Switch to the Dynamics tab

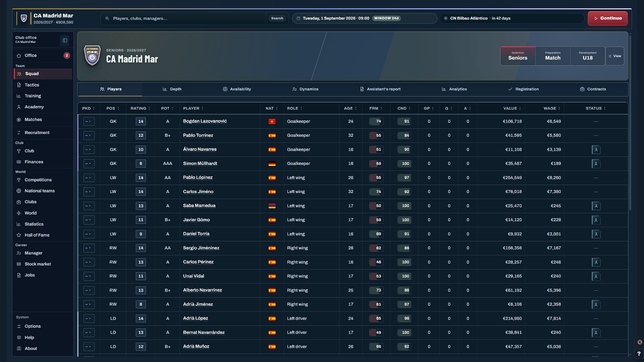(x=305, y=89)
